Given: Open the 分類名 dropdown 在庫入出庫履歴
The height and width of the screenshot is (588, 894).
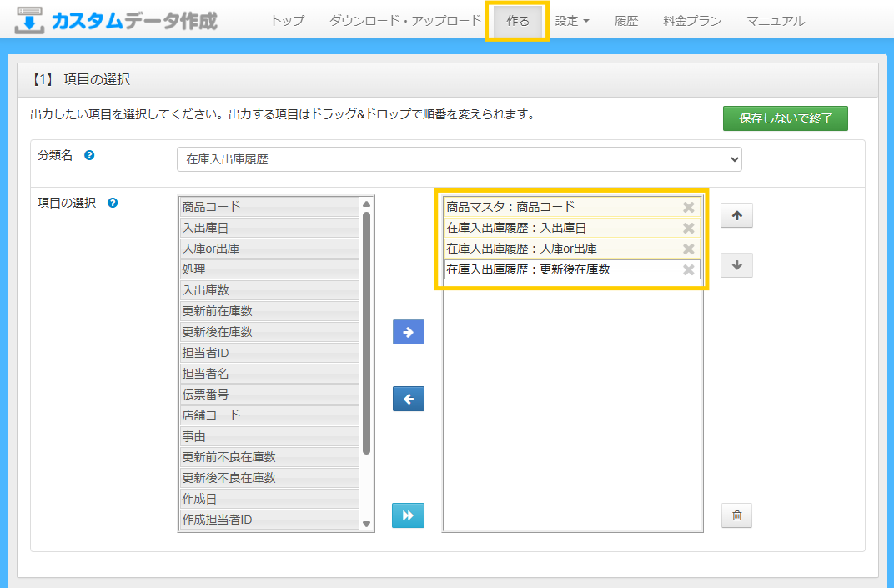Looking at the screenshot, I should [x=459, y=159].
